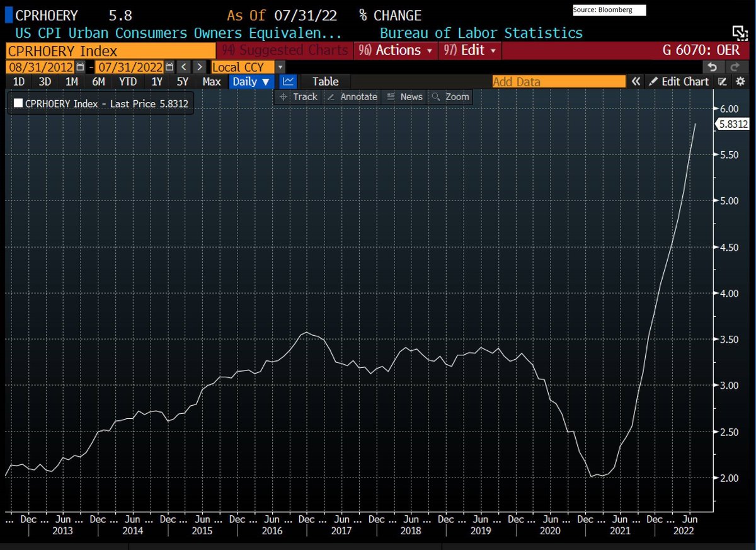Show News on the chart
This screenshot has width=756, height=550.
[404, 96]
